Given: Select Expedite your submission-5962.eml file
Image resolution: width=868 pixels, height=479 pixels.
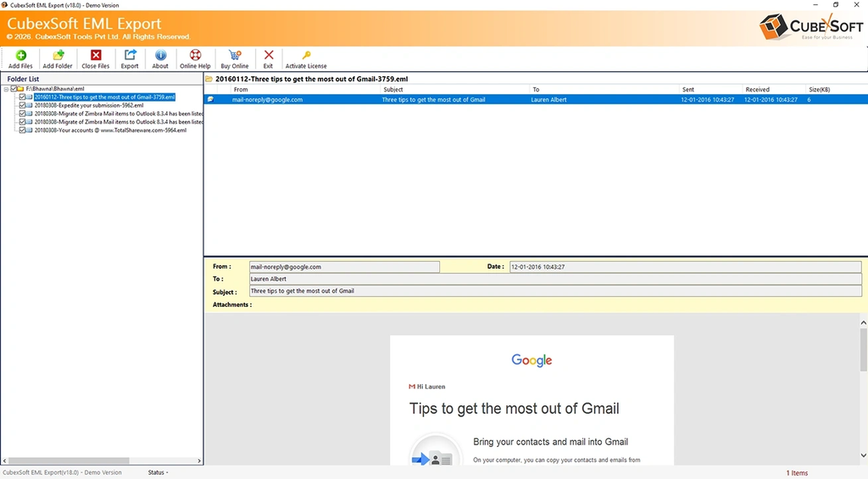Looking at the screenshot, I should click(x=89, y=105).
